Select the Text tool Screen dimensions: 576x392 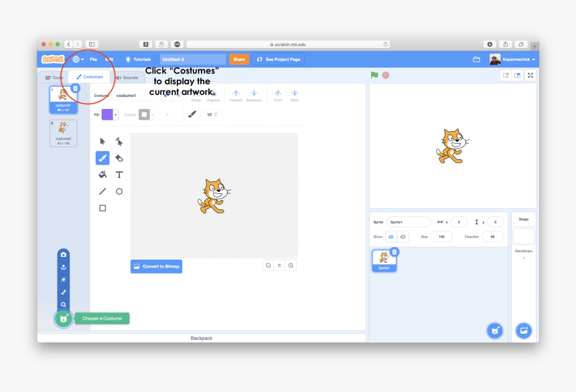(x=119, y=175)
